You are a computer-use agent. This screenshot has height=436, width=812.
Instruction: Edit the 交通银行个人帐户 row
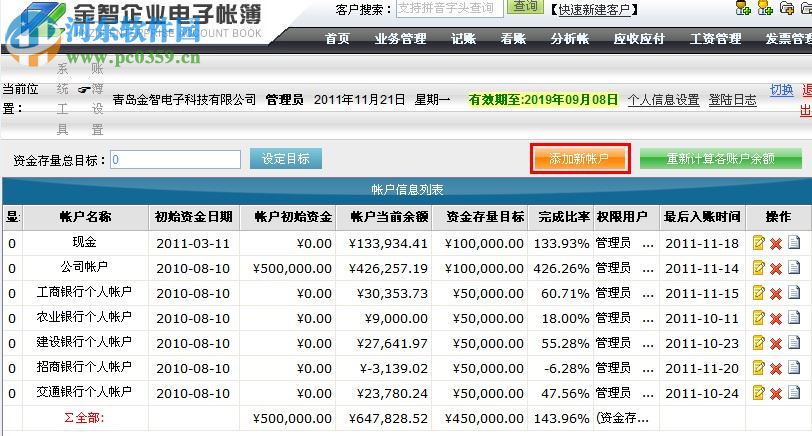759,393
